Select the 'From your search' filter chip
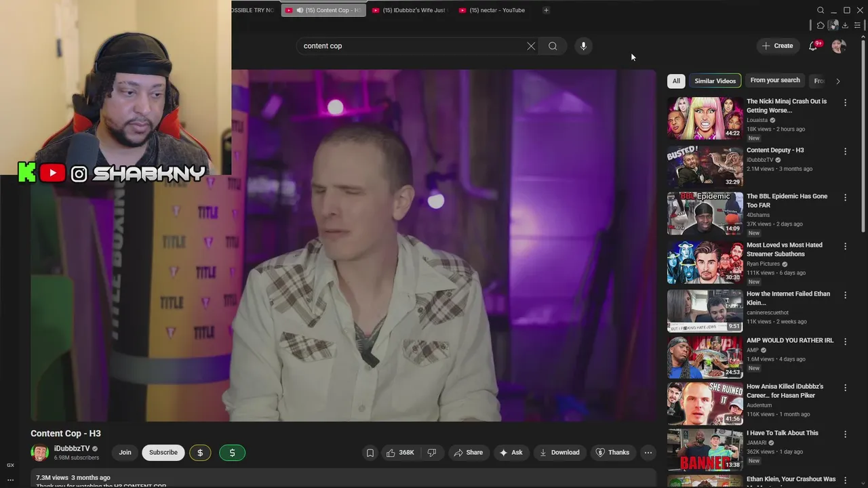The image size is (868, 488). [x=775, y=81]
